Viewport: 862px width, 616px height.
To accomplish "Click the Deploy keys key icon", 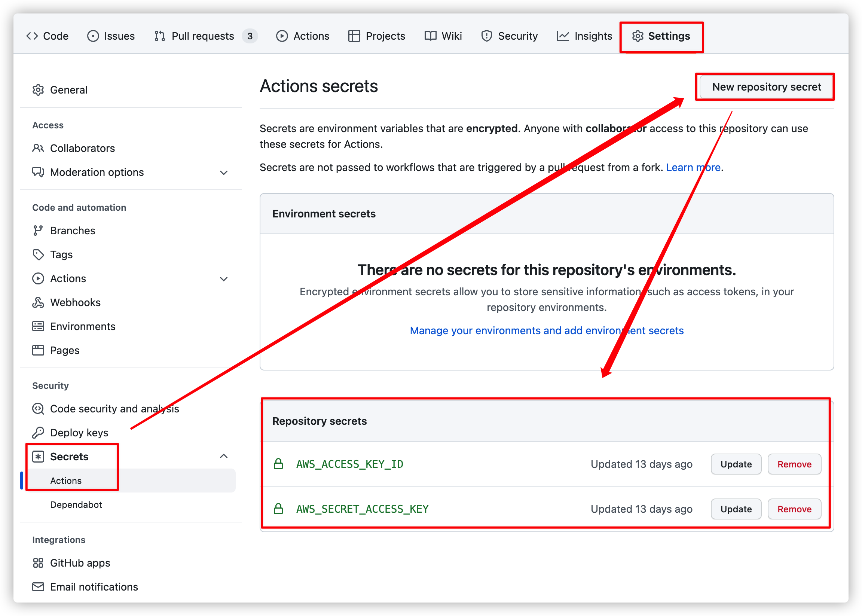I will (38, 432).
